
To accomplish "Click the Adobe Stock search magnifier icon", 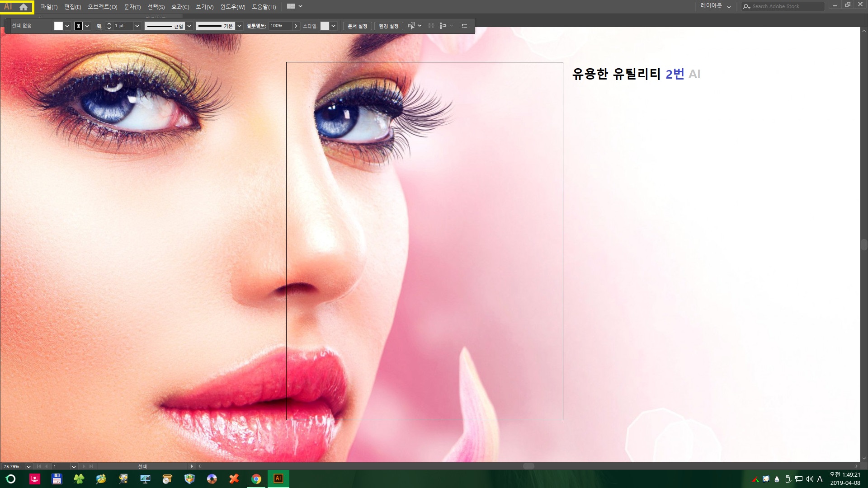I will [x=746, y=6].
